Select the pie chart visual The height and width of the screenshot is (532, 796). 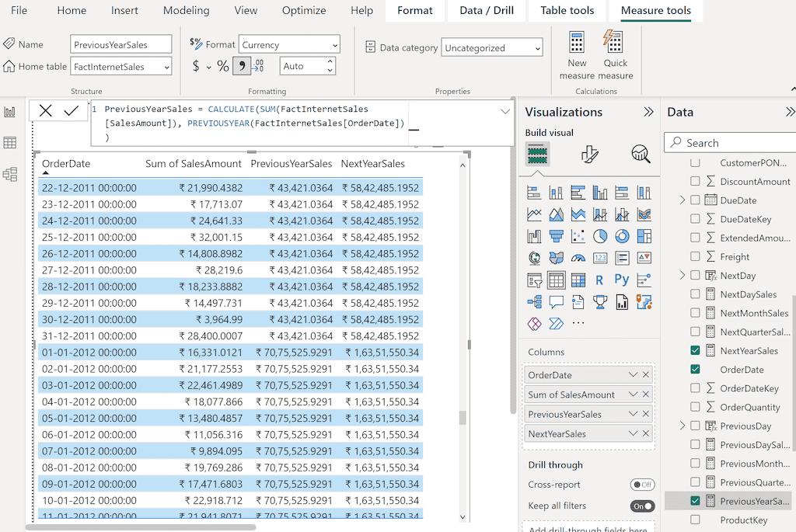coord(600,235)
